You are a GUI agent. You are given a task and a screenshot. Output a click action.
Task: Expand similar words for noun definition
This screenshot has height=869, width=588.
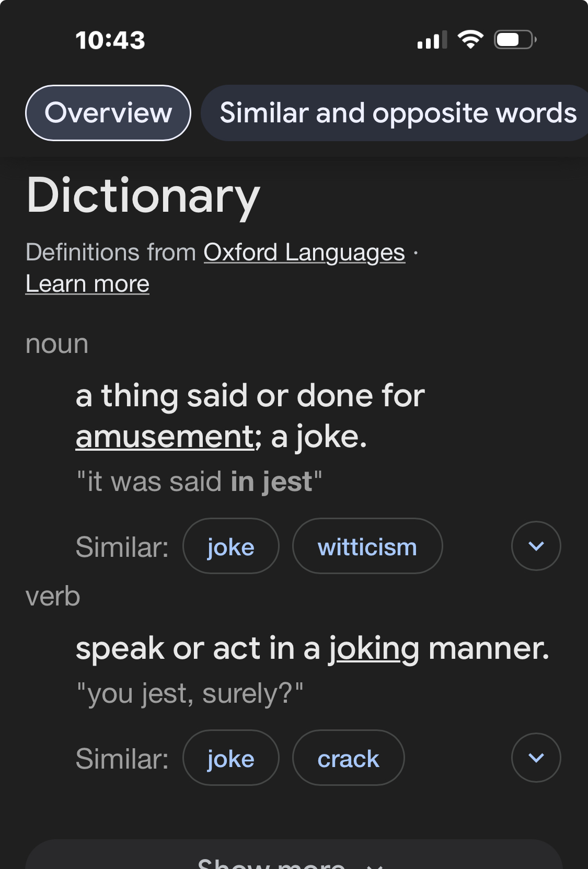536,546
